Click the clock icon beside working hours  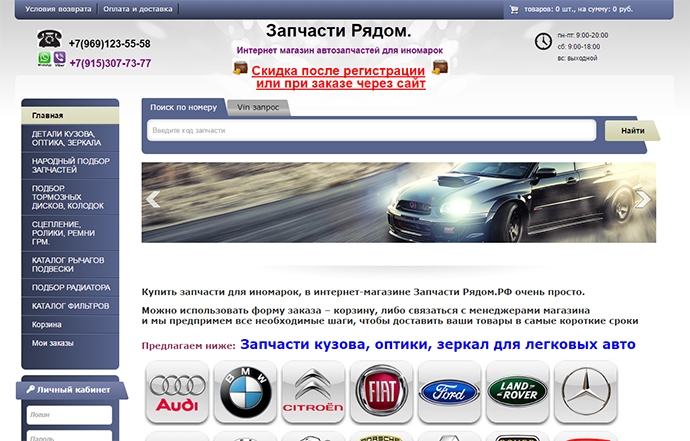[x=543, y=41]
